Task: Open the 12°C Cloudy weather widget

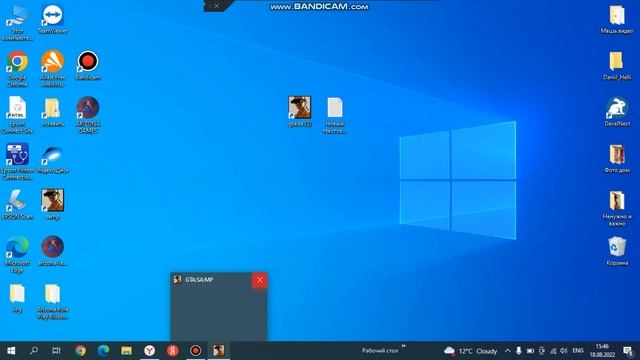Action: pos(470,351)
